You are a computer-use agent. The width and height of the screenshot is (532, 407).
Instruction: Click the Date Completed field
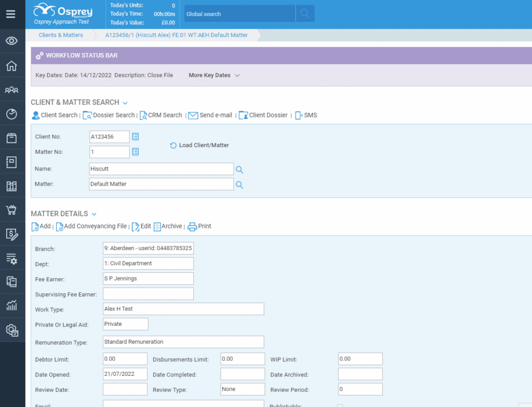coord(243,374)
